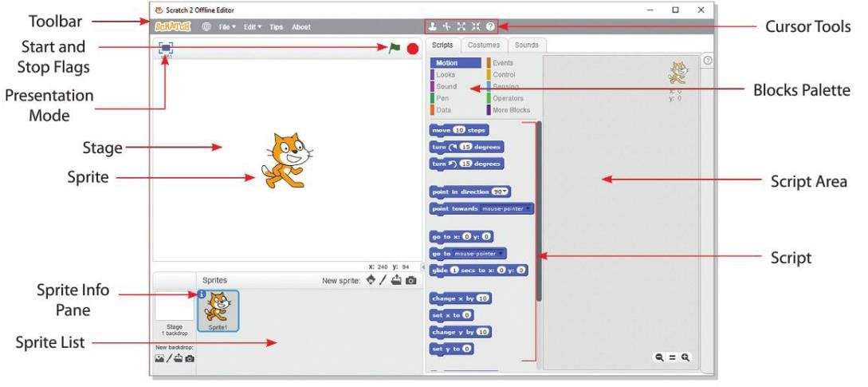This screenshot has width=868, height=387.
Task: Click the green flag to start
Action: [x=394, y=48]
